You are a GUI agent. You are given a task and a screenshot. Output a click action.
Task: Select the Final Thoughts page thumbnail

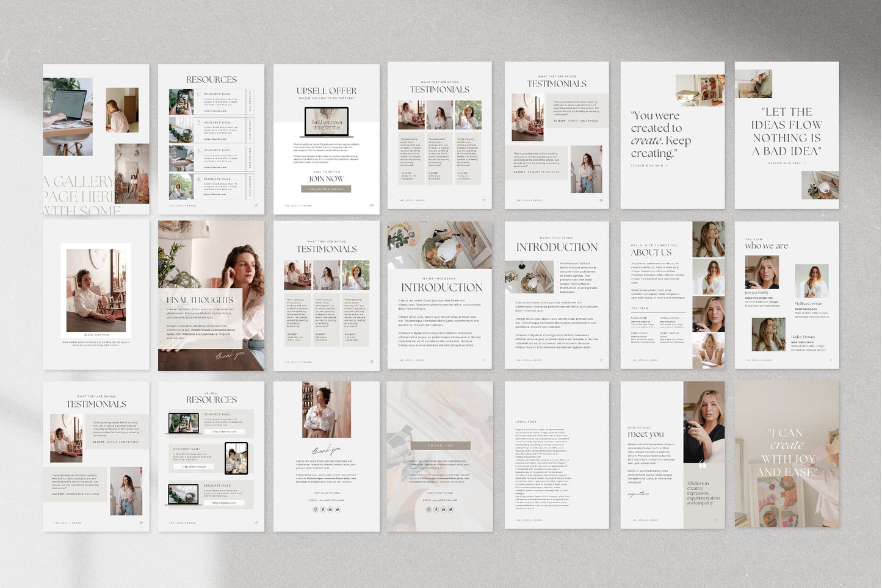(x=211, y=295)
